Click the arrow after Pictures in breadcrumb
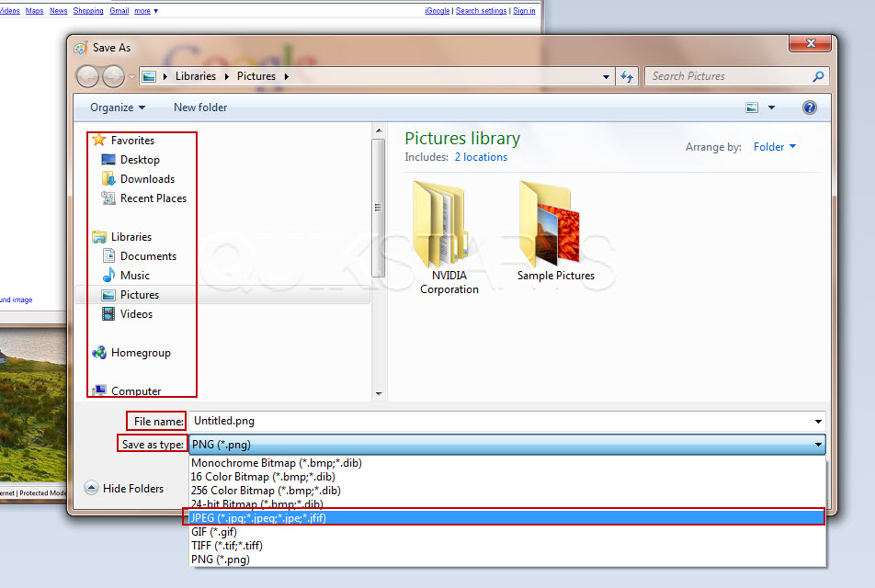Viewport: 875px width, 588px height. [286, 76]
